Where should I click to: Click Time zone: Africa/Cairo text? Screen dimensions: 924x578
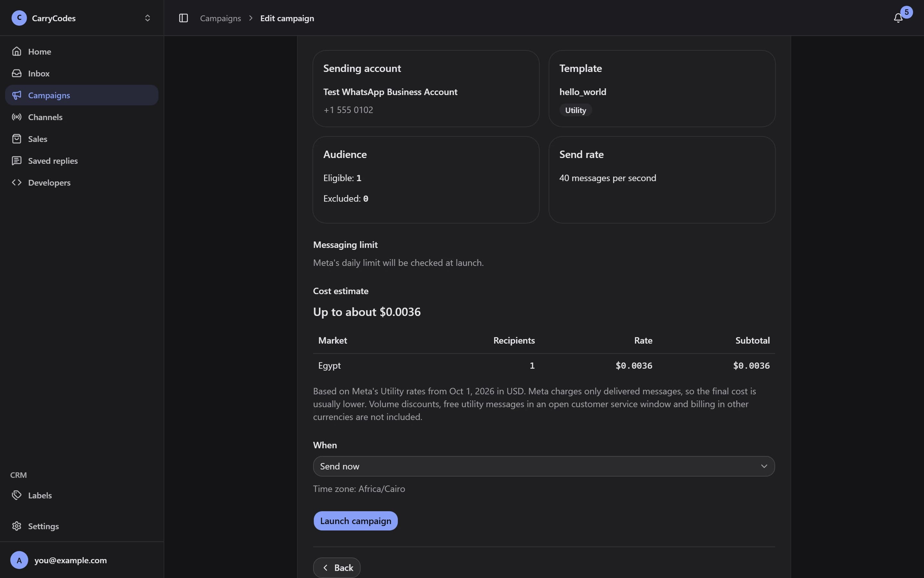point(359,488)
